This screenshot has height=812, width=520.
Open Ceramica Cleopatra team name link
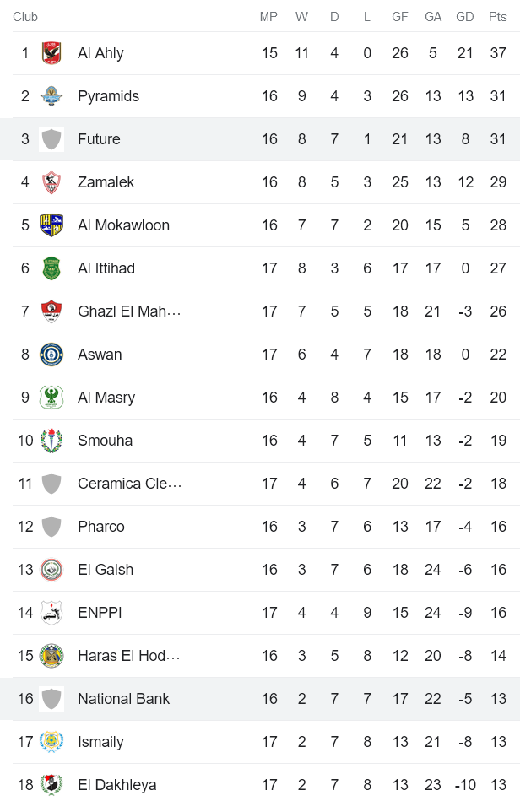pyautogui.click(x=129, y=484)
